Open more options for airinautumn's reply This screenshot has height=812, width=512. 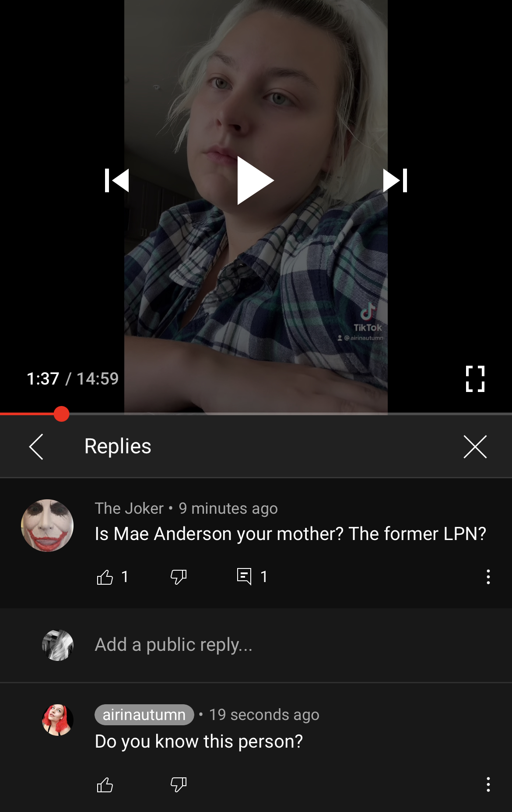488,784
